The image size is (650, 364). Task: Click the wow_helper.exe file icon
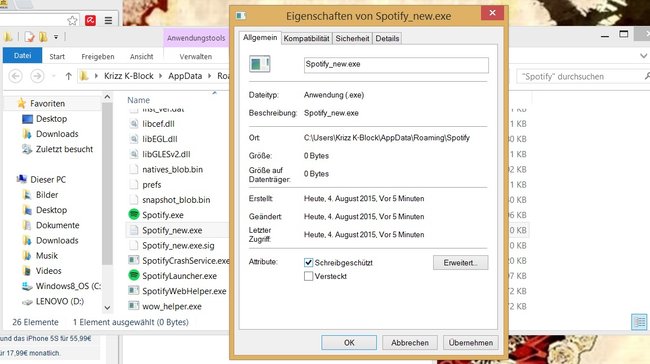133,306
